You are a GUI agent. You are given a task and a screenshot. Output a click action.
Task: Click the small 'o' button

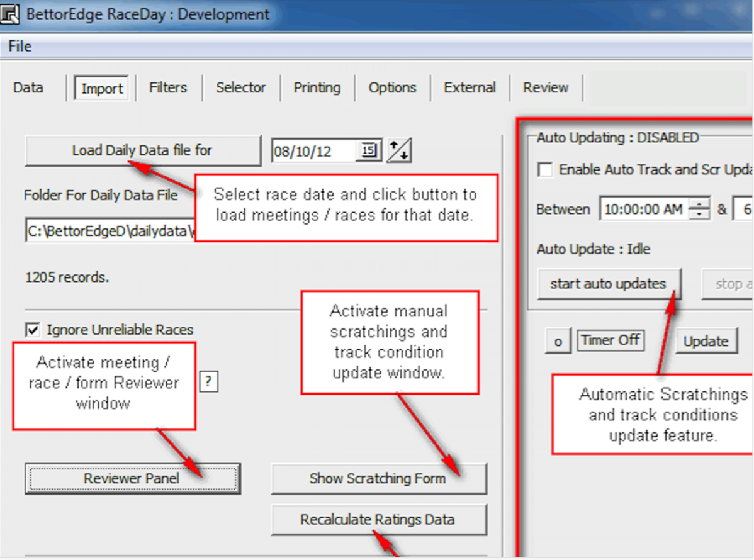[x=558, y=341]
